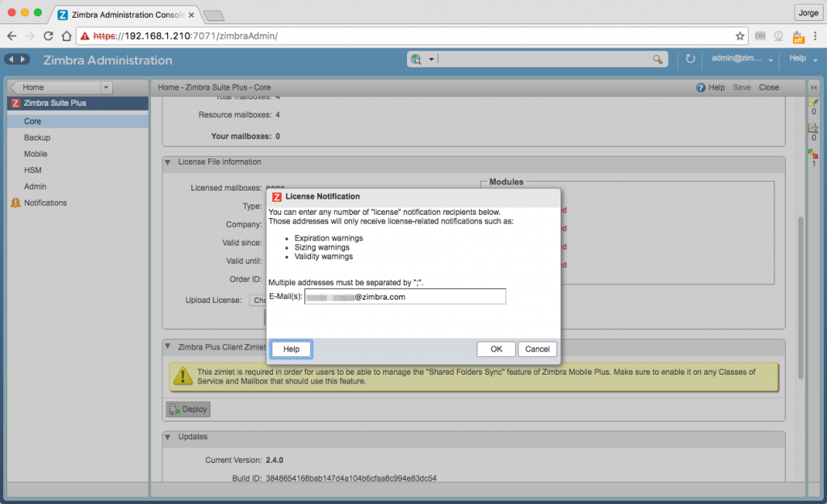Click the main content vertical scrollbar
Image resolution: width=827 pixels, height=504 pixels.
pyautogui.click(x=800, y=297)
